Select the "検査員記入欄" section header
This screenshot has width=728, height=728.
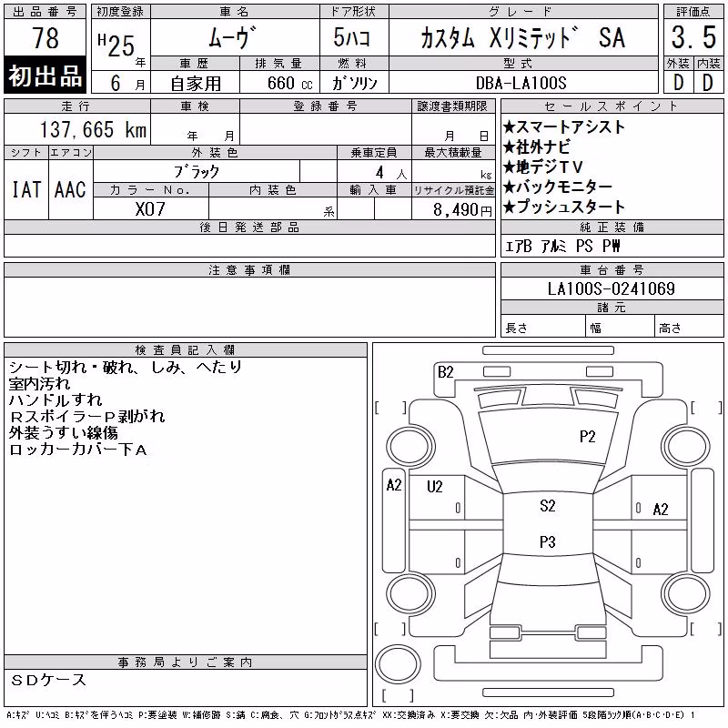pos(185,350)
